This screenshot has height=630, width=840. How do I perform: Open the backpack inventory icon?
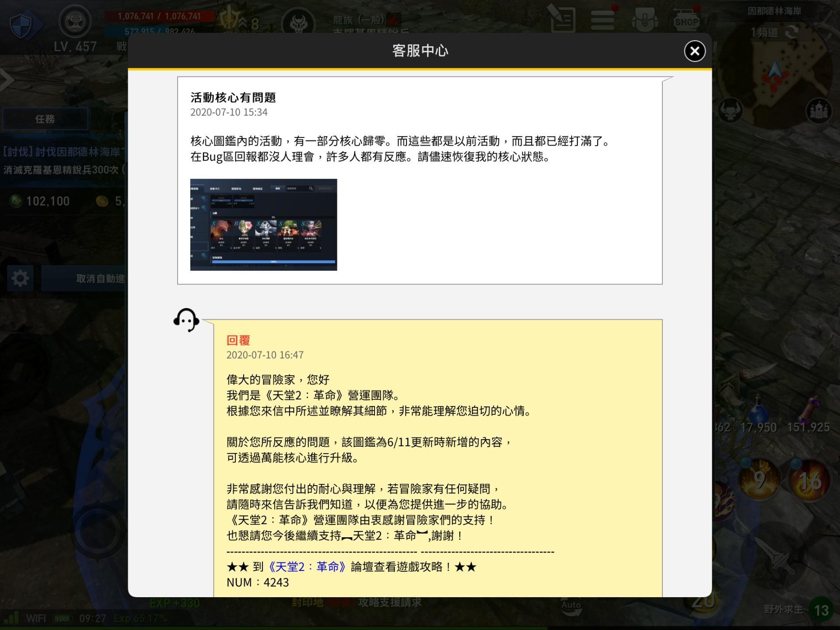coord(644,19)
